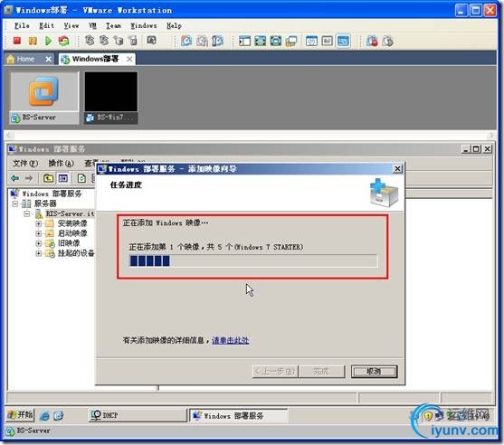Switch to the Windows部署 tab

95,59
